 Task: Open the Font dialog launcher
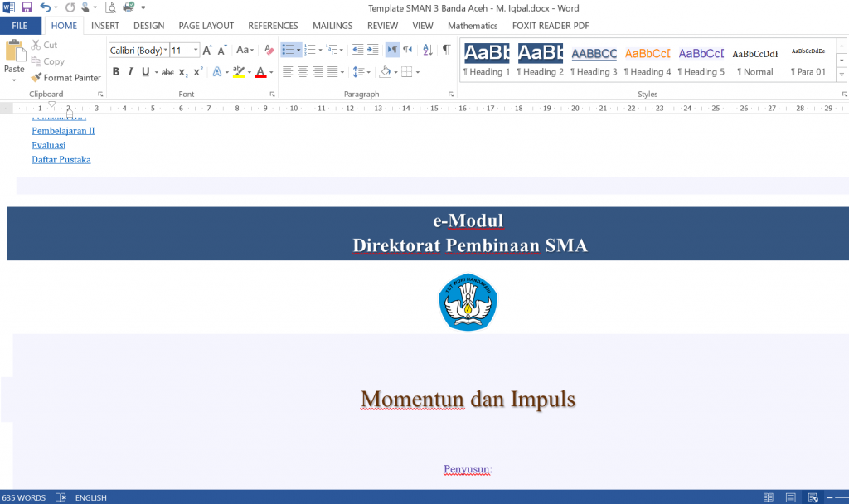click(272, 94)
